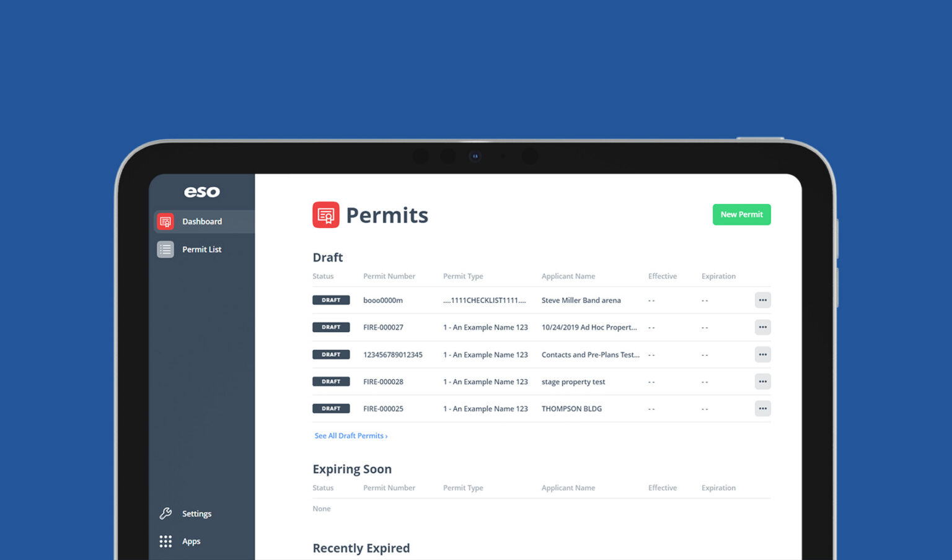The width and height of the screenshot is (952, 560).
Task: Open Settings via the wrench icon
Action: [x=165, y=514]
